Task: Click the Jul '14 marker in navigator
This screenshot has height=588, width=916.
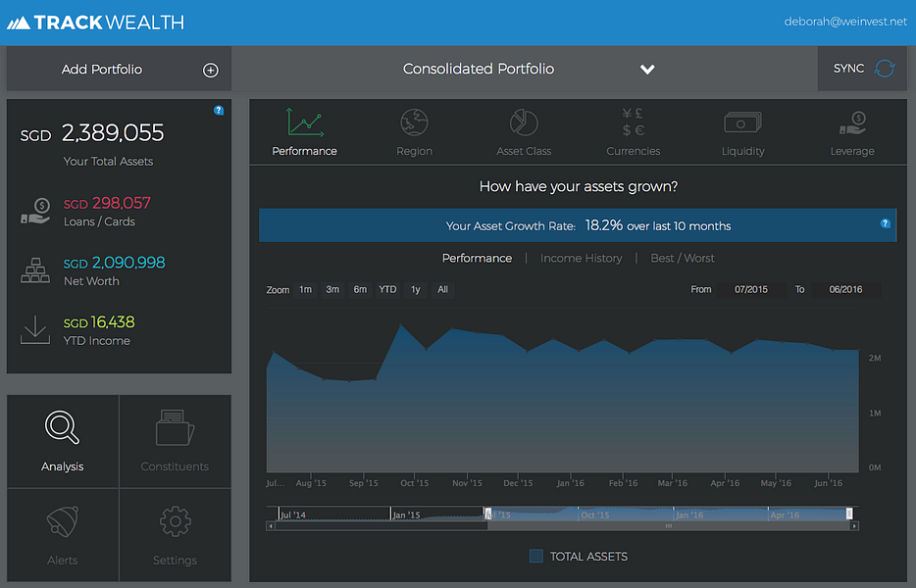Action: point(292,515)
